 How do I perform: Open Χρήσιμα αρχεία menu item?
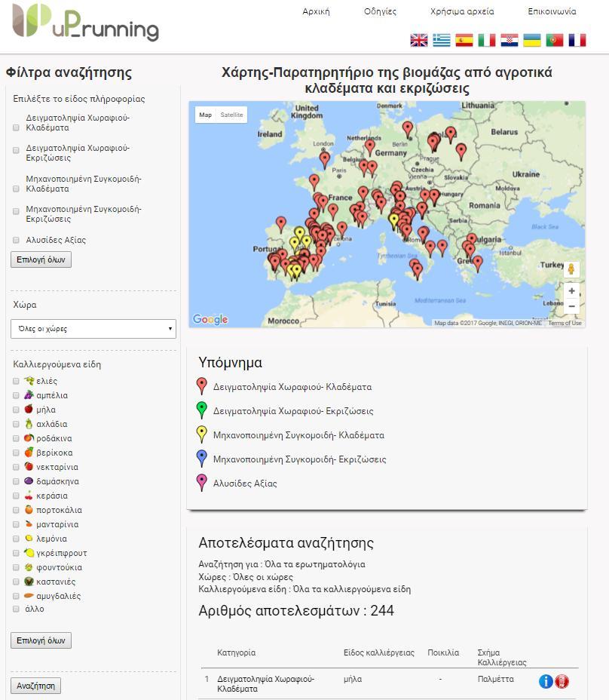[x=462, y=11]
